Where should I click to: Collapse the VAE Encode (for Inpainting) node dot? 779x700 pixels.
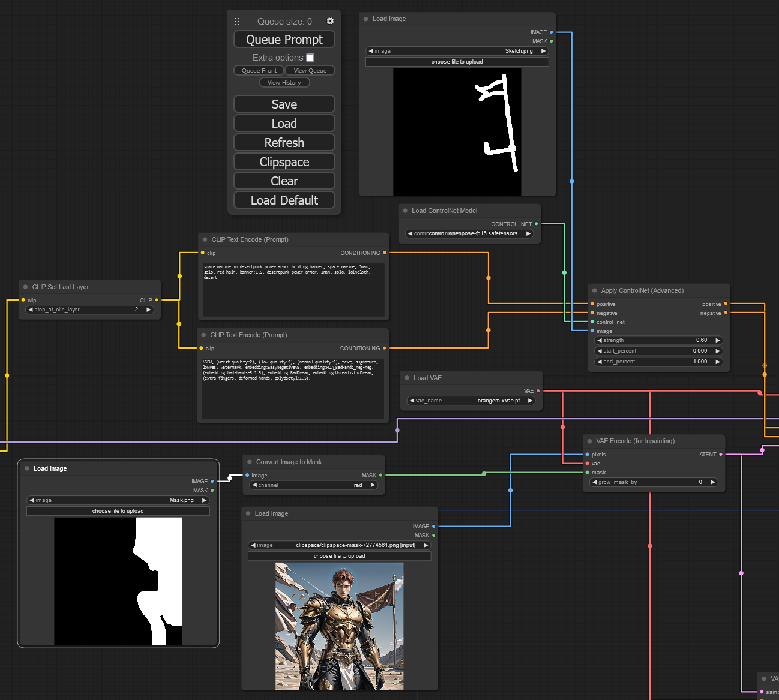click(x=589, y=441)
